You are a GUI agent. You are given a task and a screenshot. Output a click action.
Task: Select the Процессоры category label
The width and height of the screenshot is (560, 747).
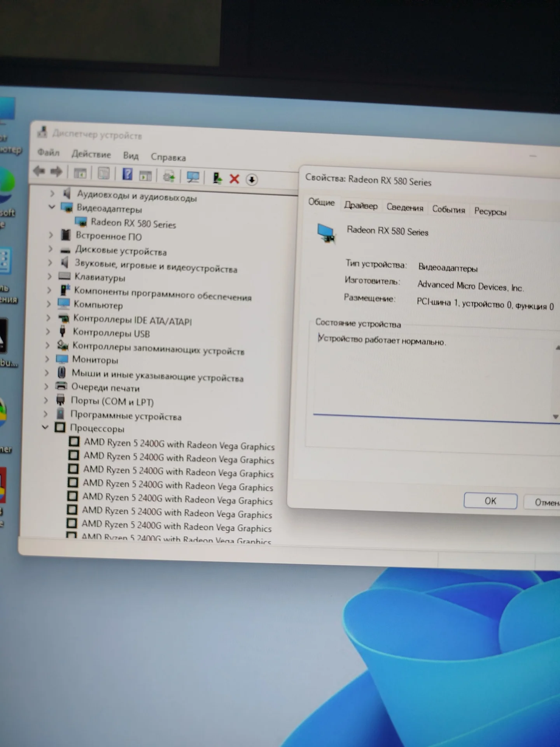coord(97,428)
